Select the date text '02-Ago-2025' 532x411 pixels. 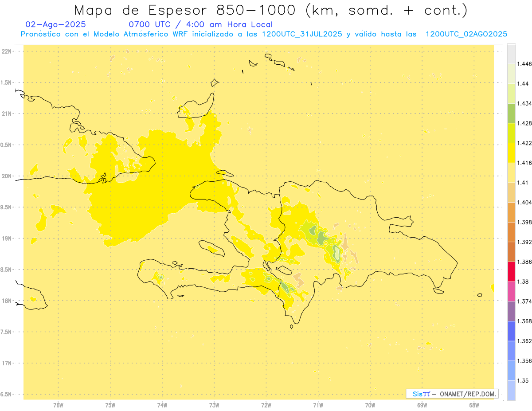[x=56, y=24]
